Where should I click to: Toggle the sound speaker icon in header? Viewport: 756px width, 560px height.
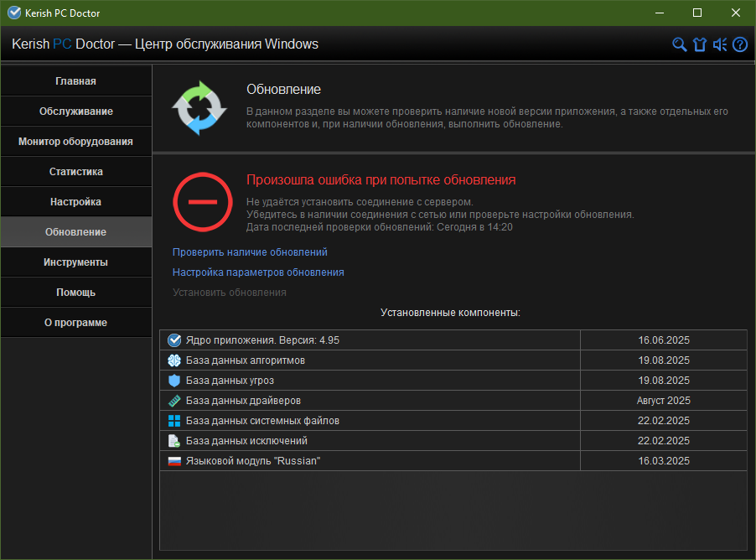pos(720,44)
